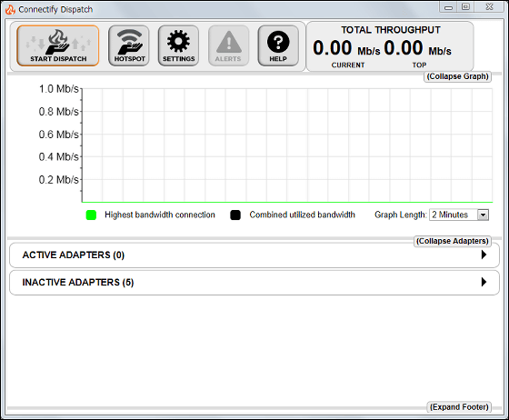Expand Inactive Adapters arrow
509x420 pixels.
pyautogui.click(x=484, y=282)
